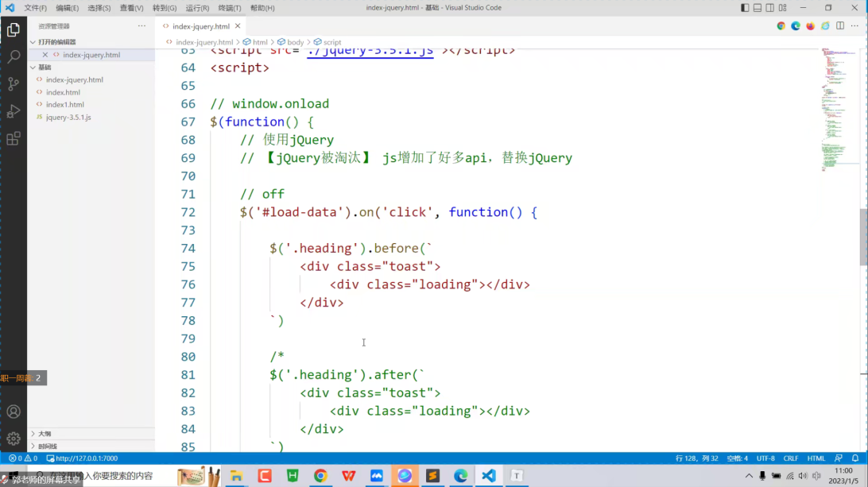Open the 终端(T) menu
Image resolution: width=868 pixels, height=487 pixels.
click(x=230, y=8)
